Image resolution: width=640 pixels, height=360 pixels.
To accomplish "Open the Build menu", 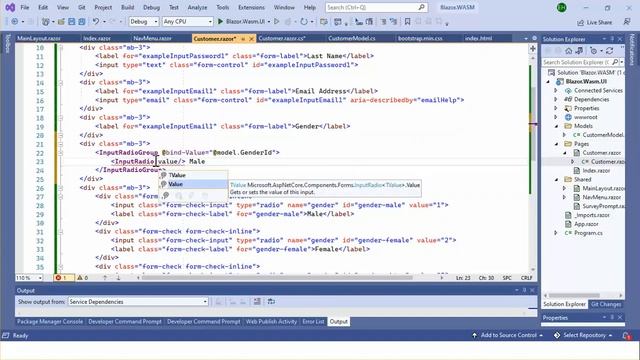I will point(127,7).
